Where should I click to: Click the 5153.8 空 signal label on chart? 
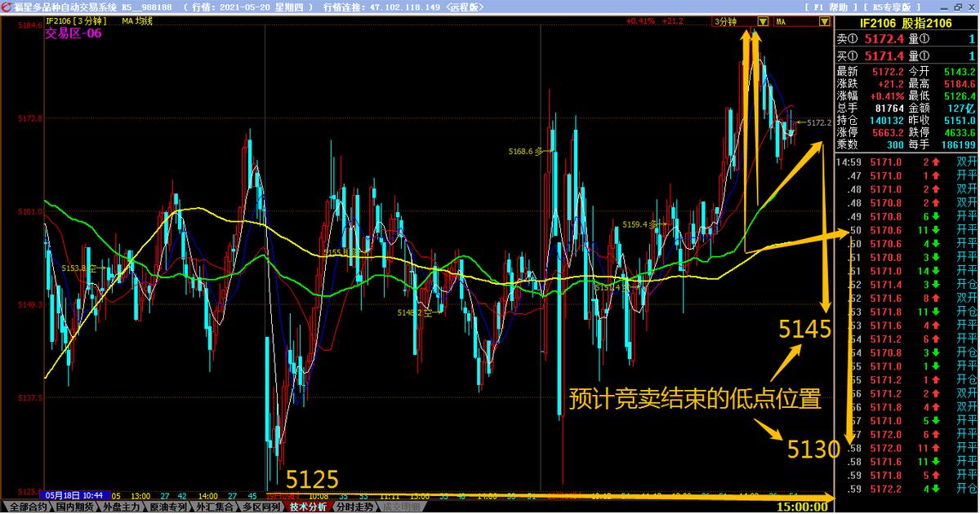(78, 268)
